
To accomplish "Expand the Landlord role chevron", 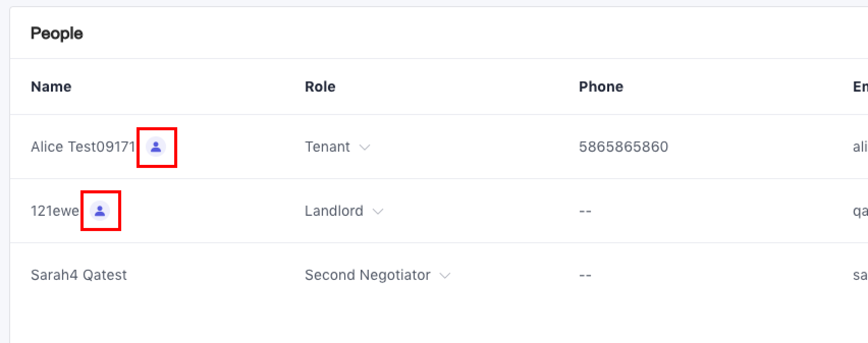I will 378,212.
